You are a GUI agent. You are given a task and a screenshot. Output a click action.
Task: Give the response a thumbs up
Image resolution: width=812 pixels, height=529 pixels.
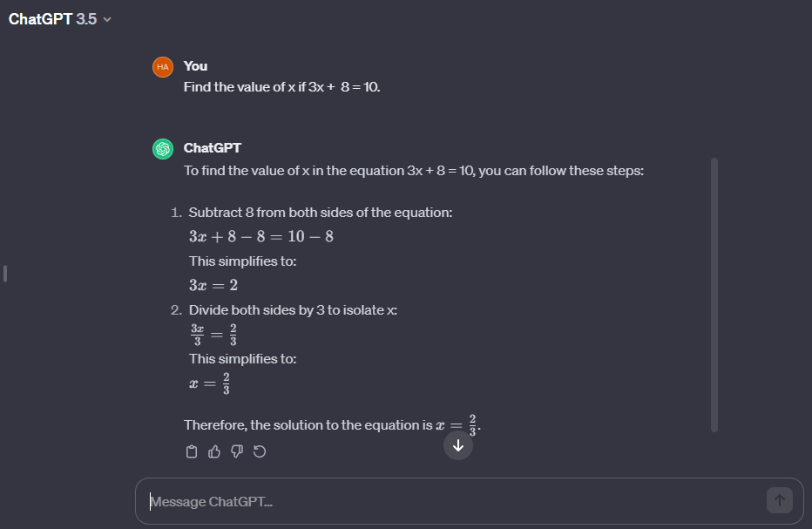click(x=214, y=451)
